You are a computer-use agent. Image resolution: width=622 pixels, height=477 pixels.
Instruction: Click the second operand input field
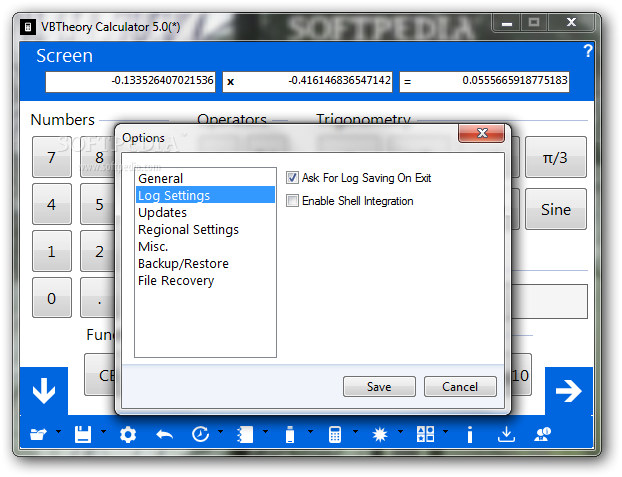pyautogui.click(x=307, y=82)
